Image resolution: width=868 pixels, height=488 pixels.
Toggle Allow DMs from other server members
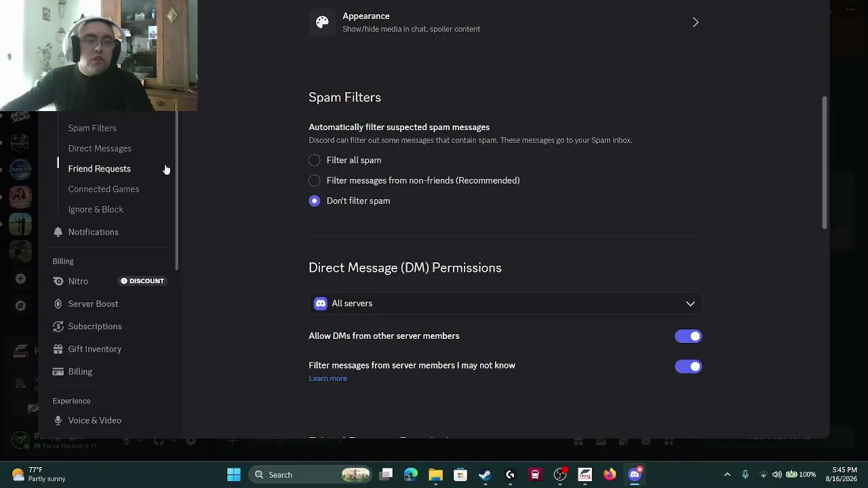click(x=688, y=336)
